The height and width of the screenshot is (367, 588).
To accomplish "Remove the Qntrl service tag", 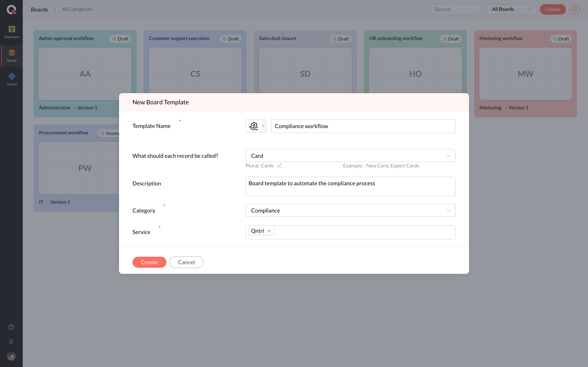I will tap(269, 231).
